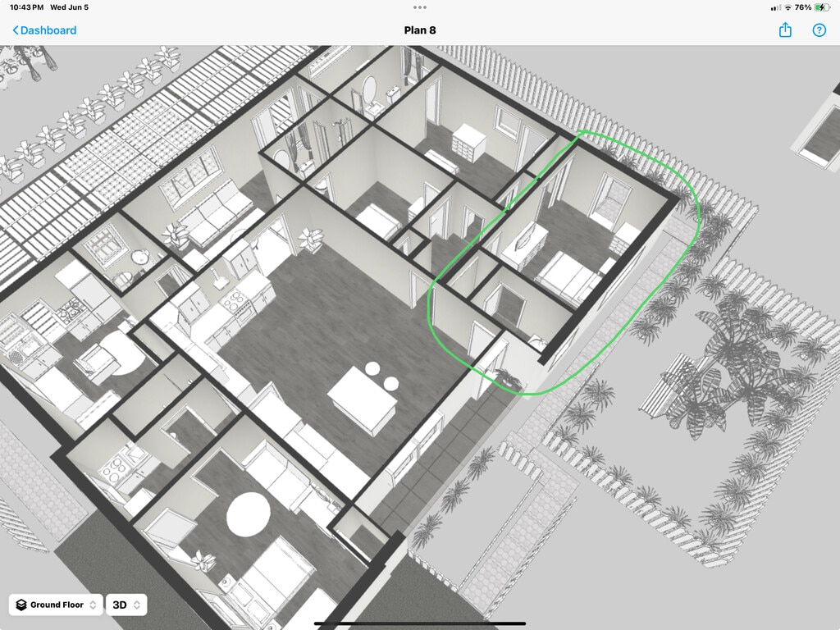This screenshot has height=630, width=840.
Task: Select the round white table in bedroom
Action: (248, 514)
